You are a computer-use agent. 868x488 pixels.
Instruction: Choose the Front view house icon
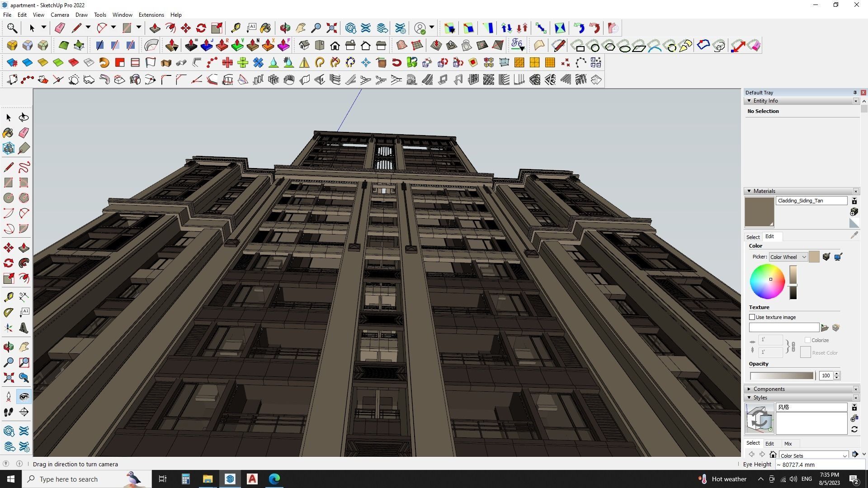[335, 45]
